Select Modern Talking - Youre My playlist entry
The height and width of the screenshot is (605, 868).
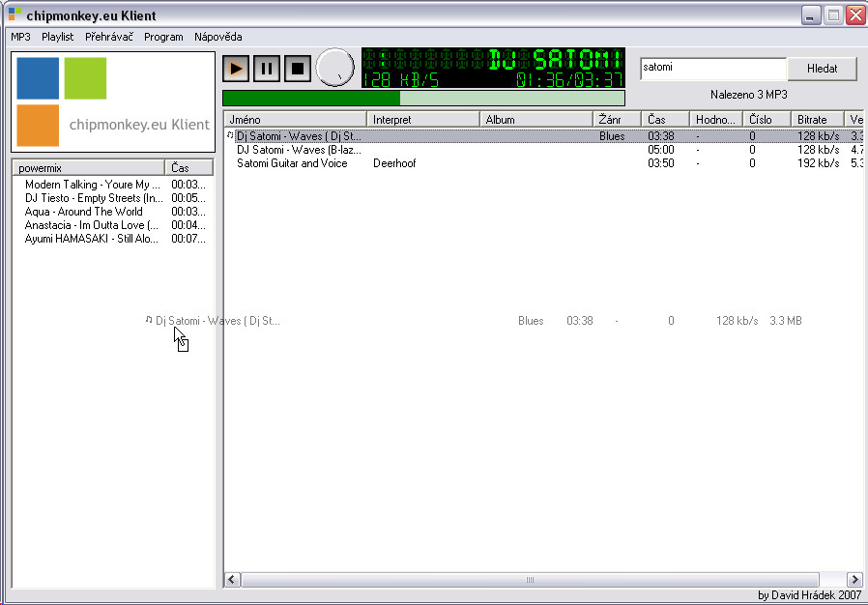113,185
